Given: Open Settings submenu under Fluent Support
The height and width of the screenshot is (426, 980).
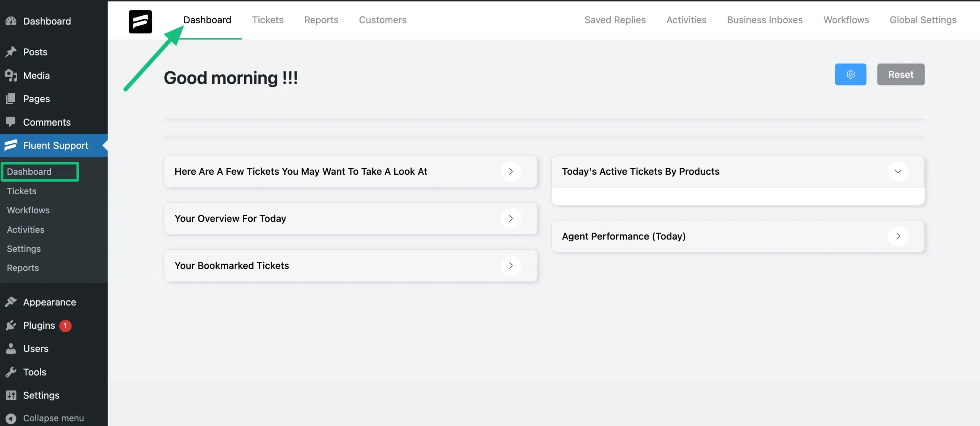Looking at the screenshot, I should coord(24,249).
